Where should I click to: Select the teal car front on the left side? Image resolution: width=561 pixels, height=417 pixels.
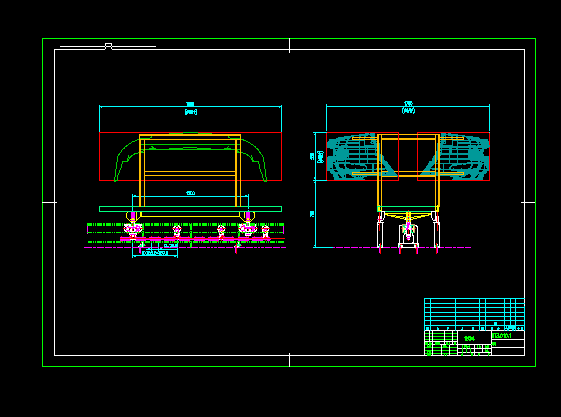[x=361, y=156]
